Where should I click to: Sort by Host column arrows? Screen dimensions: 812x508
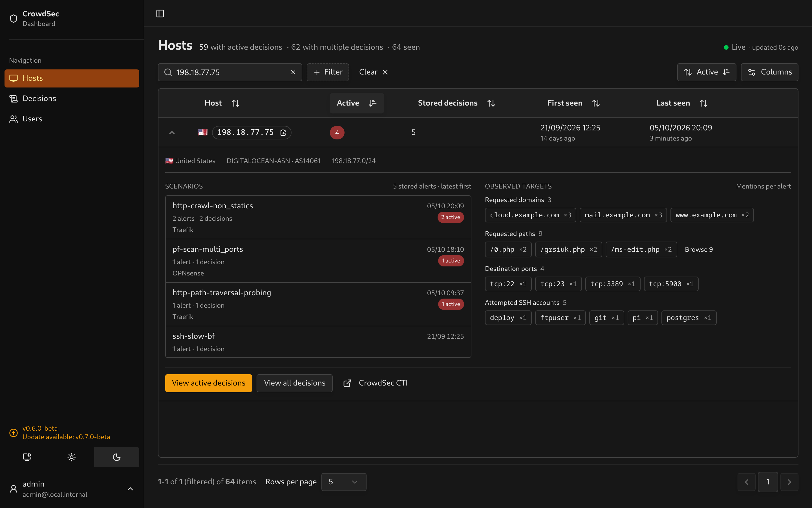235,103
